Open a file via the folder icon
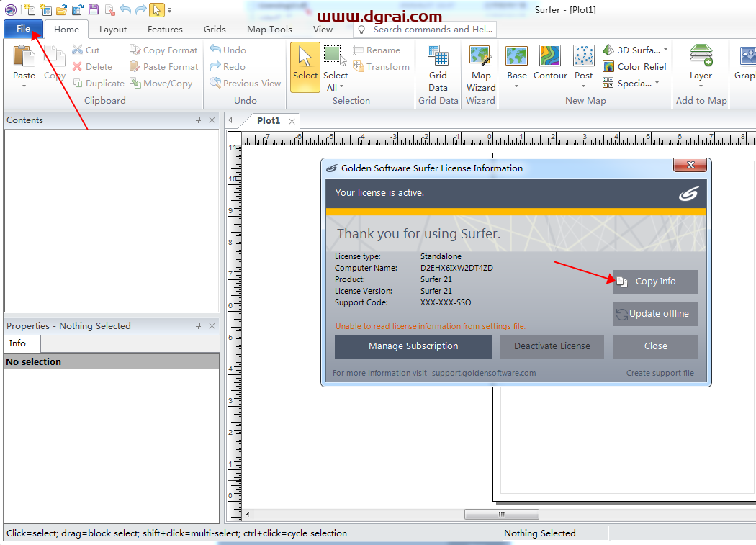 click(x=62, y=9)
